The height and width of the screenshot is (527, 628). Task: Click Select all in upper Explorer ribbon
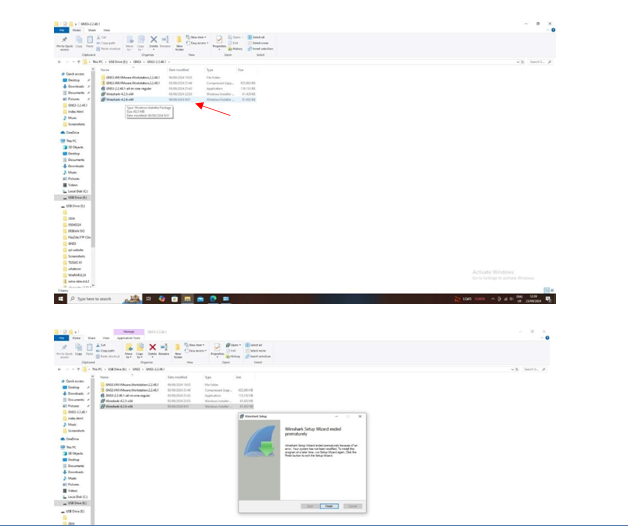pos(256,37)
